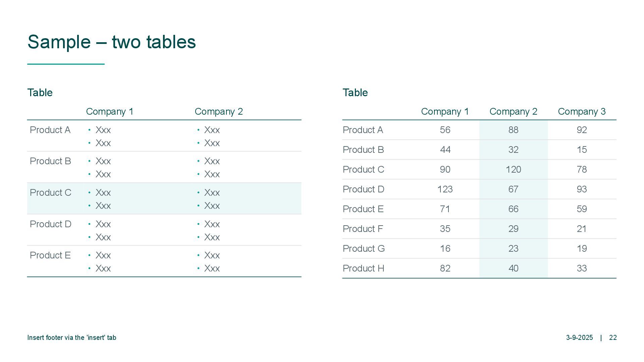Viewport: 644px width, 362px height.
Task: Click the 'Company 3' column header
Action: pyautogui.click(x=582, y=112)
